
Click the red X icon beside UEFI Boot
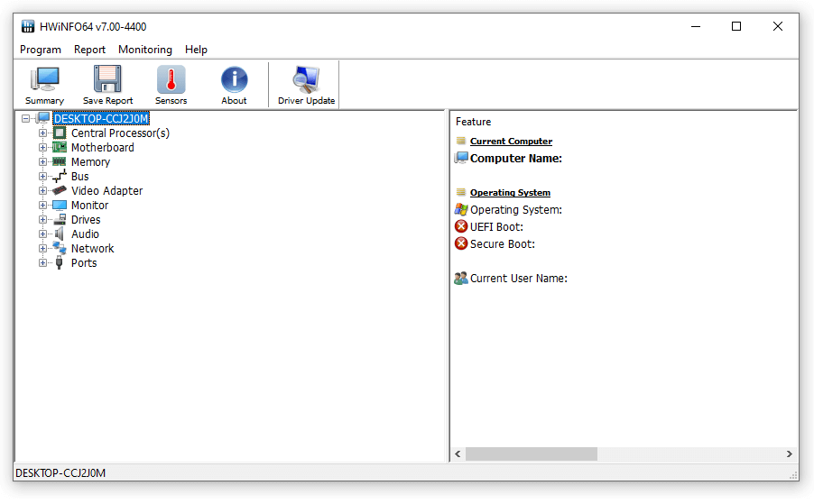461,226
